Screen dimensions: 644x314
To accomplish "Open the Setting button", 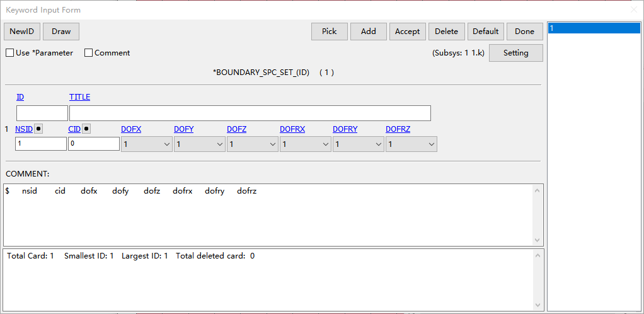I will point(516,53).
